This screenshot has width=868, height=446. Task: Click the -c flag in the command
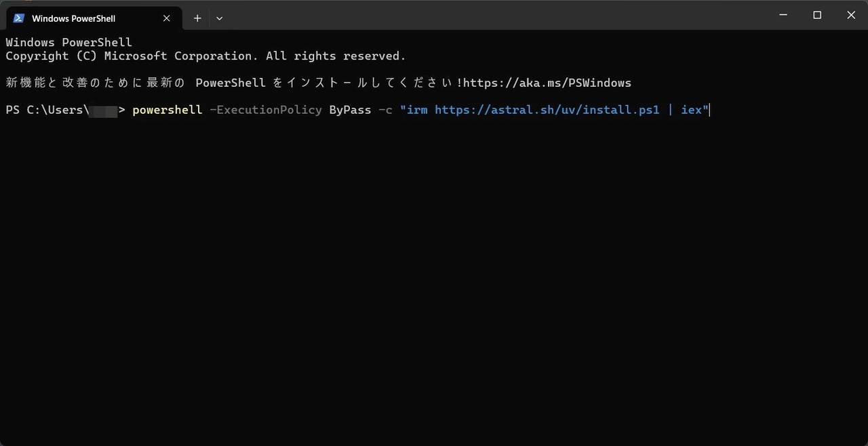click(x=385, y=110)
